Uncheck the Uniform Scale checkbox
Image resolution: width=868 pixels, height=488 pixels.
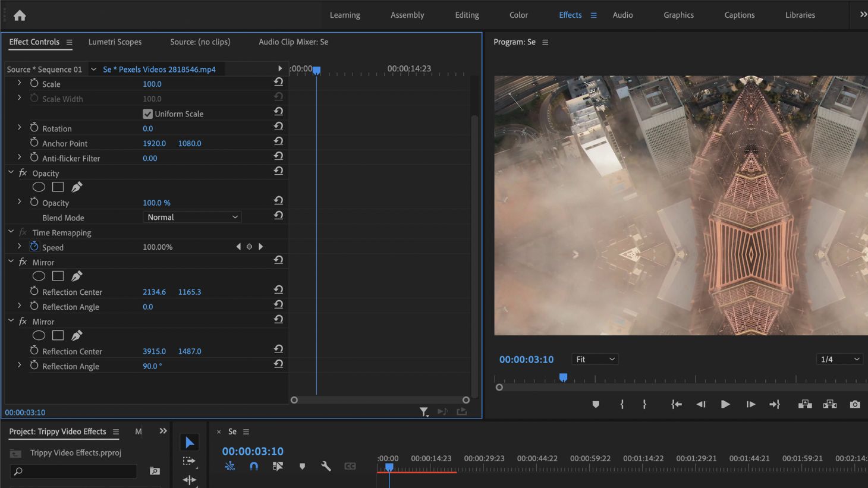(x=147, y=113)
